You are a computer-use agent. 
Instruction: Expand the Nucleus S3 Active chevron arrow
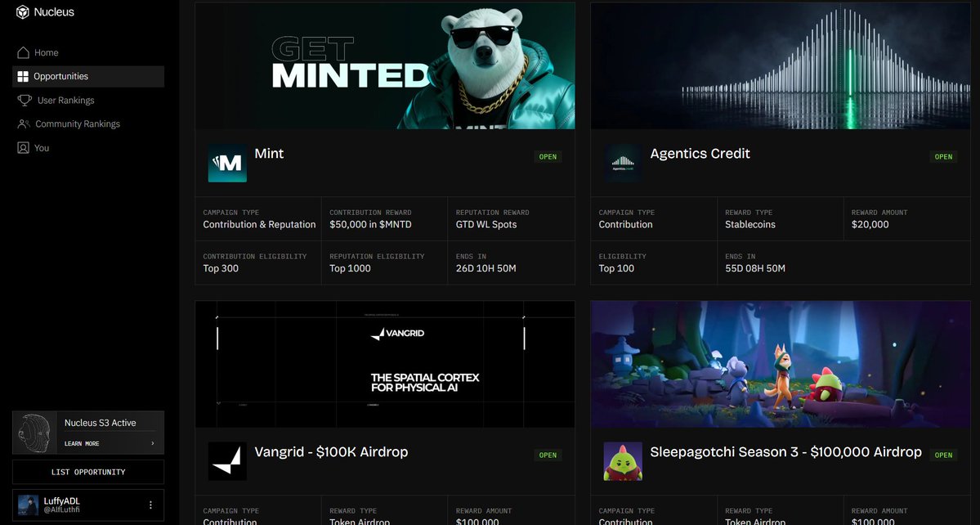(153, 444)
